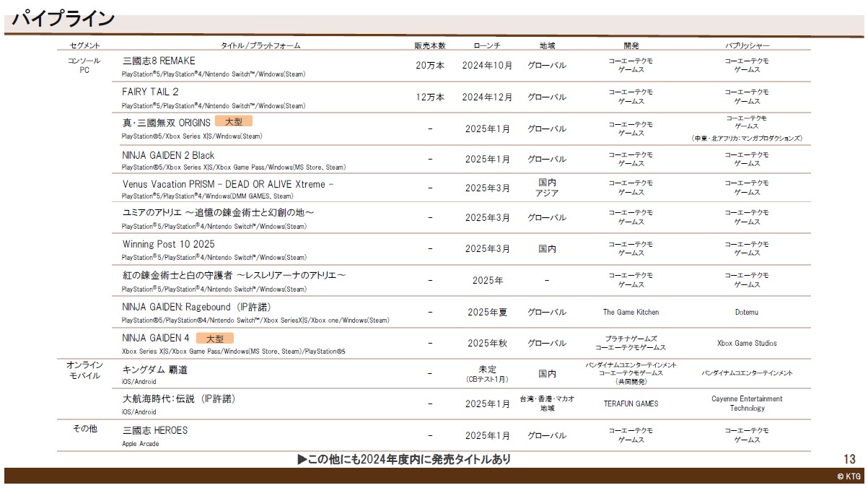
Task: Select the publisher Cayenne Entertainment Technology
Action: [747, 403]
